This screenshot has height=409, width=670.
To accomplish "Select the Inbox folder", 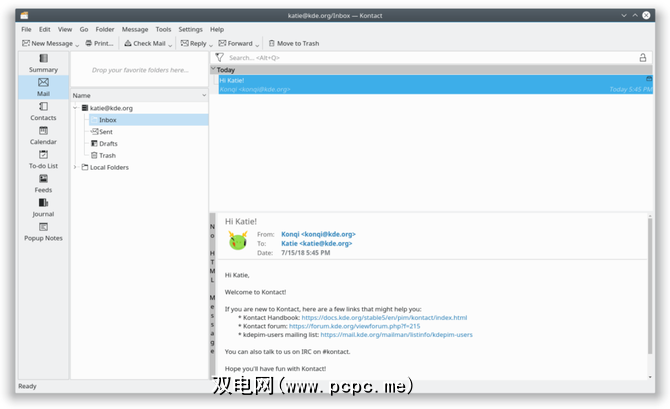I will click(148, 120).
